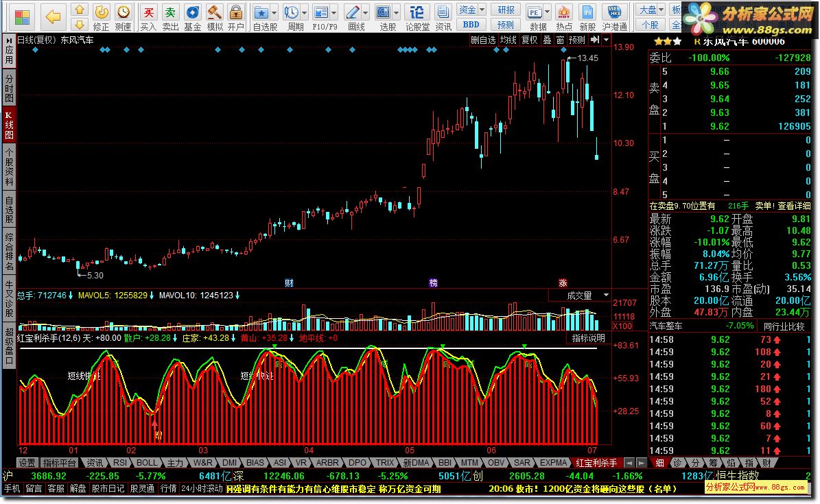Open 指标说明 indicator description
820x504 pixels.
pyautogui.click(x=588, y=338)
